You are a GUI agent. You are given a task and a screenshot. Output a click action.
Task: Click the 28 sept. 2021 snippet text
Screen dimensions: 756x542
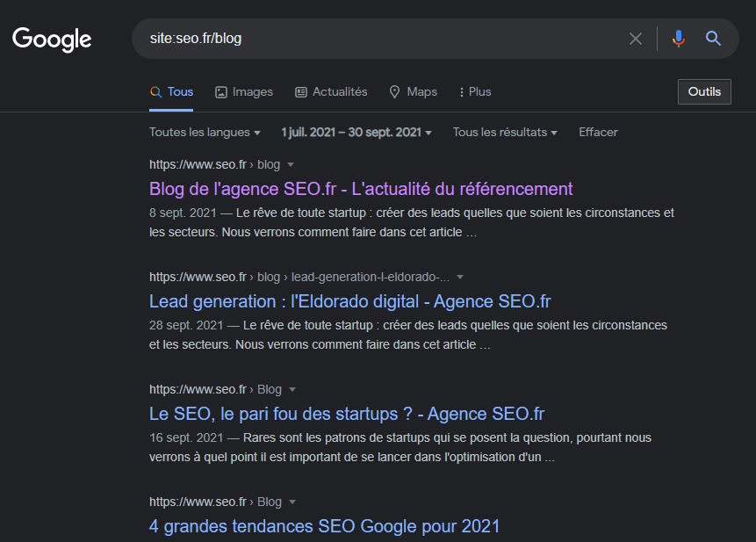408,335
